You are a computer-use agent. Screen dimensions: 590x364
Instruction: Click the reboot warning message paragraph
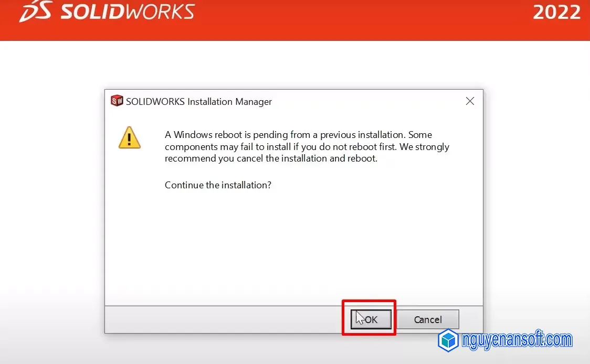click(x=307, y=146)
